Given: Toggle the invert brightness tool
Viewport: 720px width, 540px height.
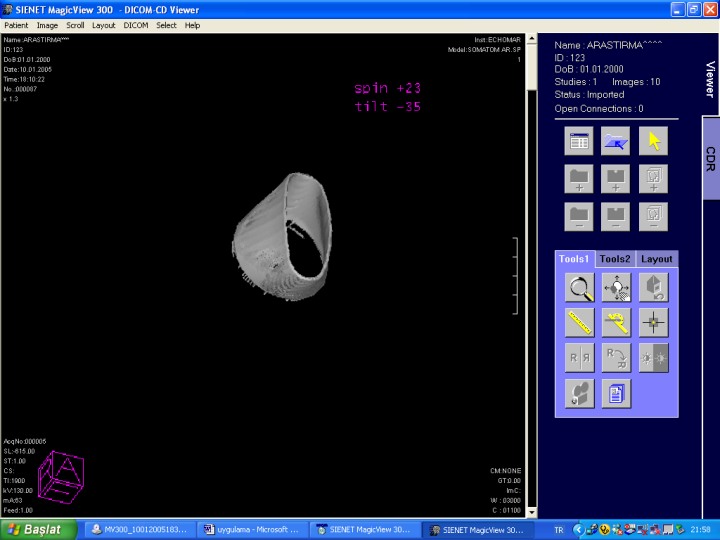Looking at the screenshot, I should pos(653,357).
